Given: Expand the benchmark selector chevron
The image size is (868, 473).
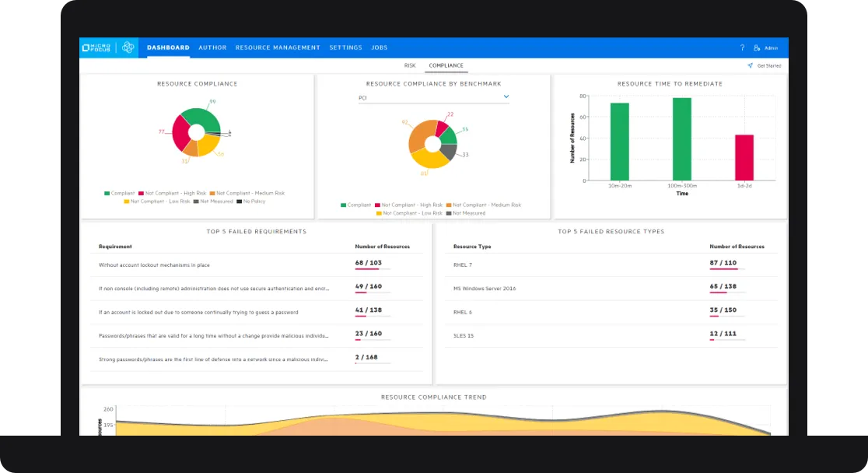Looking at the screenshot, I should 506,96.
